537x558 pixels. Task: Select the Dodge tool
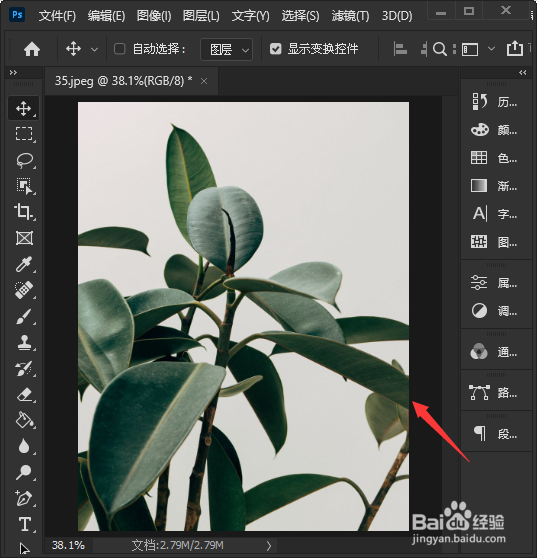24,472
